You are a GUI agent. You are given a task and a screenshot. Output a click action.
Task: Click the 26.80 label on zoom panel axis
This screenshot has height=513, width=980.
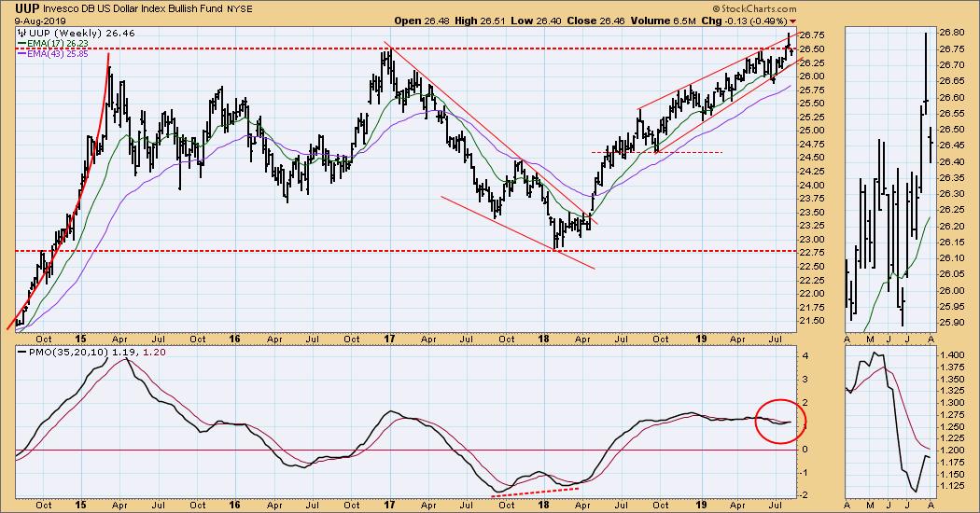951,33
